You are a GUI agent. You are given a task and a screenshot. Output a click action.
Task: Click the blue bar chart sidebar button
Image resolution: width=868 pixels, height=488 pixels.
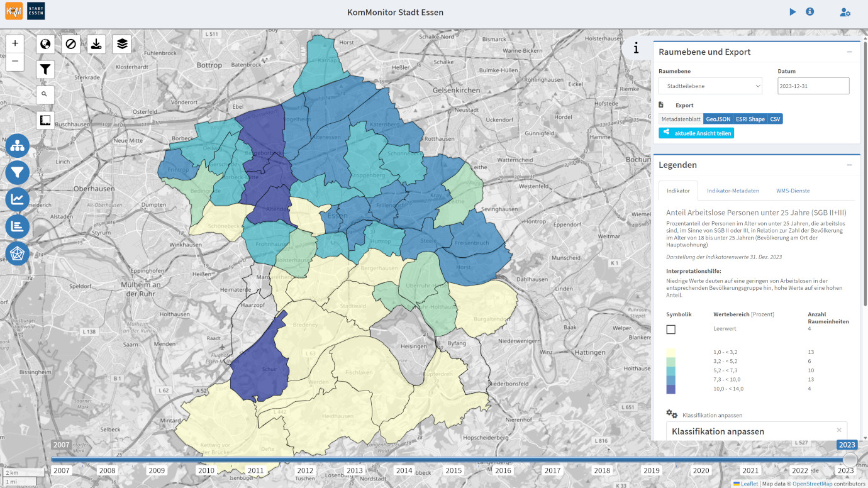click(18, 226)
